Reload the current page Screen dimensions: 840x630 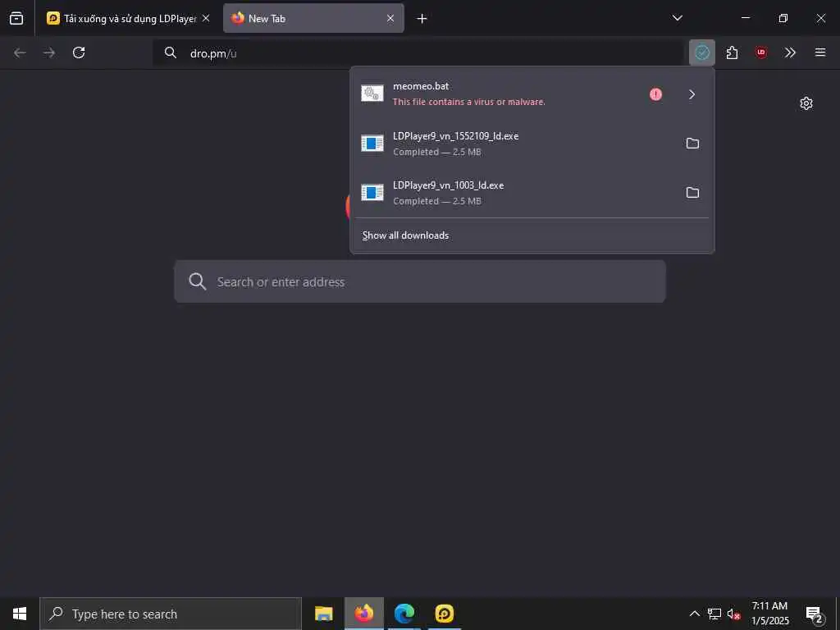(79, 52)
